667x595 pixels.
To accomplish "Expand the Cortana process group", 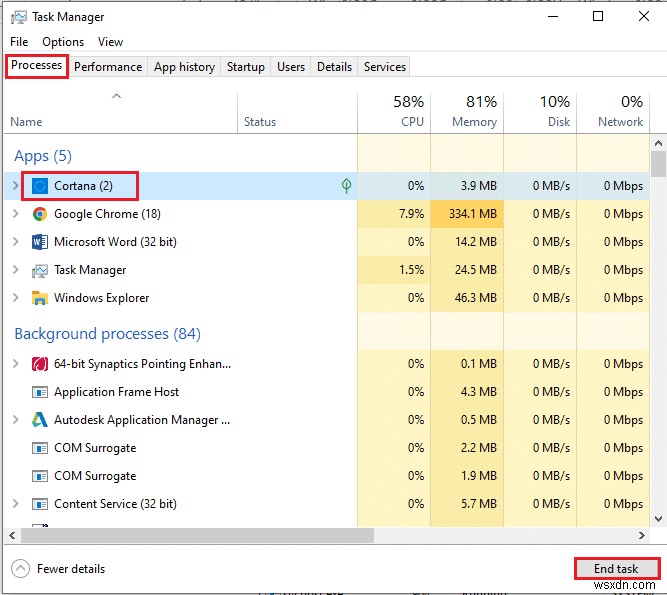I will (x=15, y=186).
